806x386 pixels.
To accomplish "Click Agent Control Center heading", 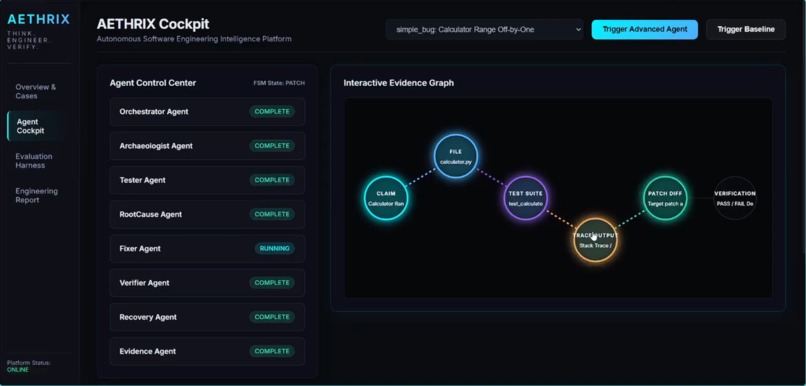I will pyautogui.click(x=153, y=83).
